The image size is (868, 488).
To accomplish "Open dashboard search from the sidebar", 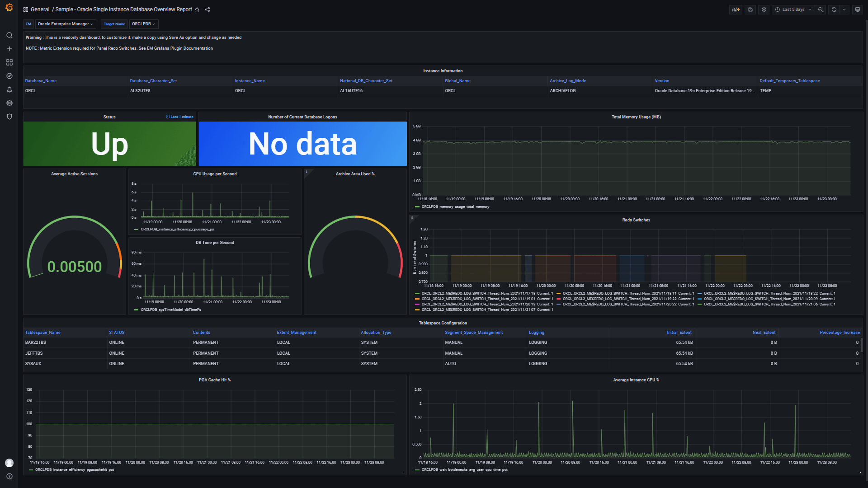I will (x=9, y=35).
